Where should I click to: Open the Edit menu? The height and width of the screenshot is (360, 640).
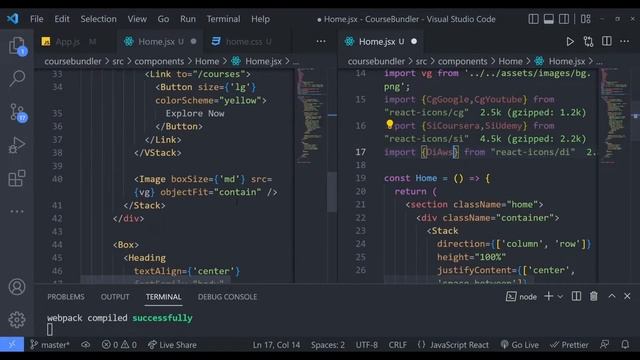coord(62,19)
